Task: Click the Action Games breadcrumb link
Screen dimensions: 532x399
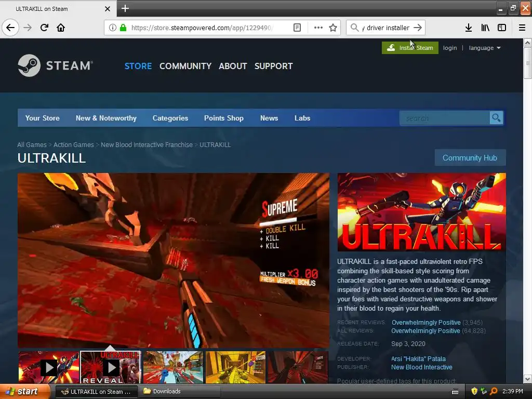Action: point(74,145)
